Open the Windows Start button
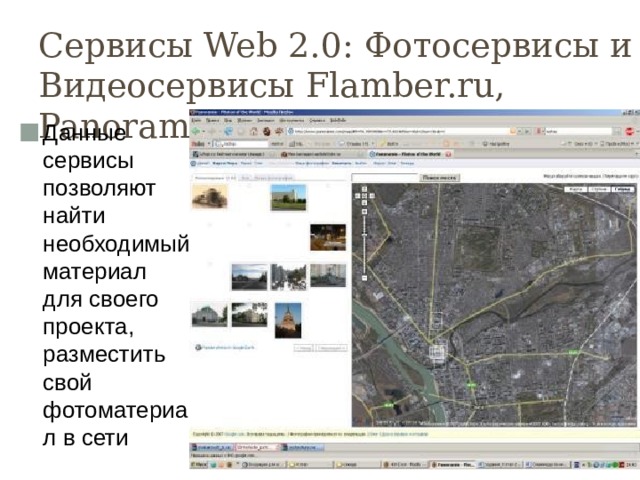This screenshot has width=640, height=480. pos(199,464)
